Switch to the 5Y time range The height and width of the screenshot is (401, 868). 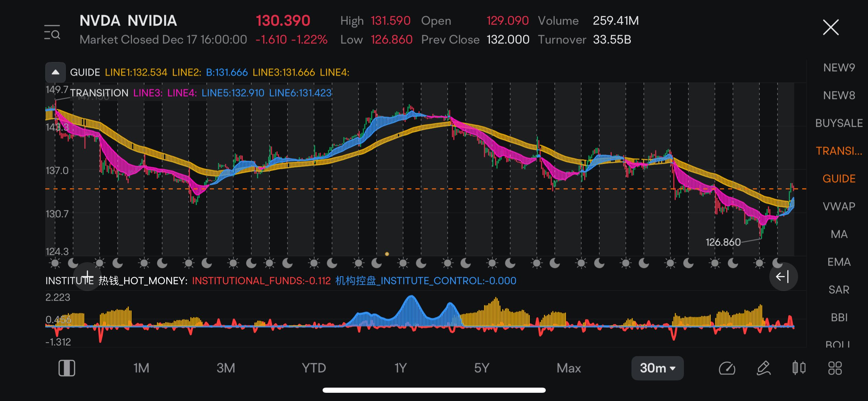pos(482,368)
